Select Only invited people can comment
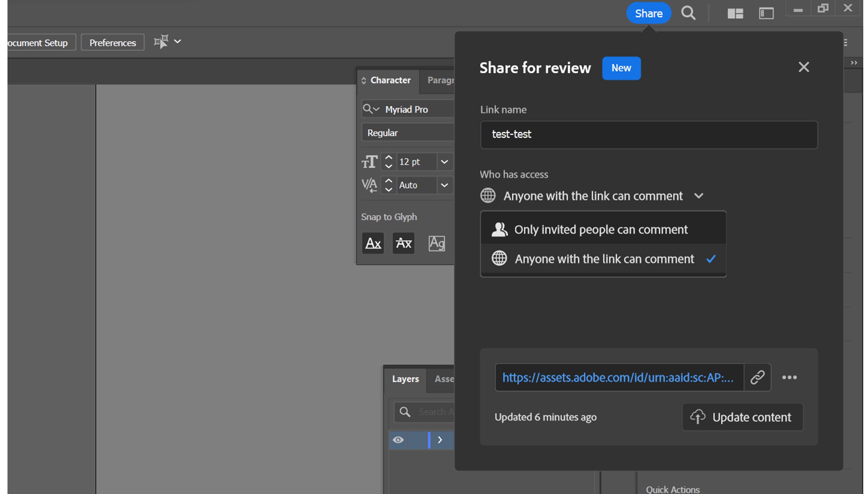868x494 pixels. click(x=600, y=228)
